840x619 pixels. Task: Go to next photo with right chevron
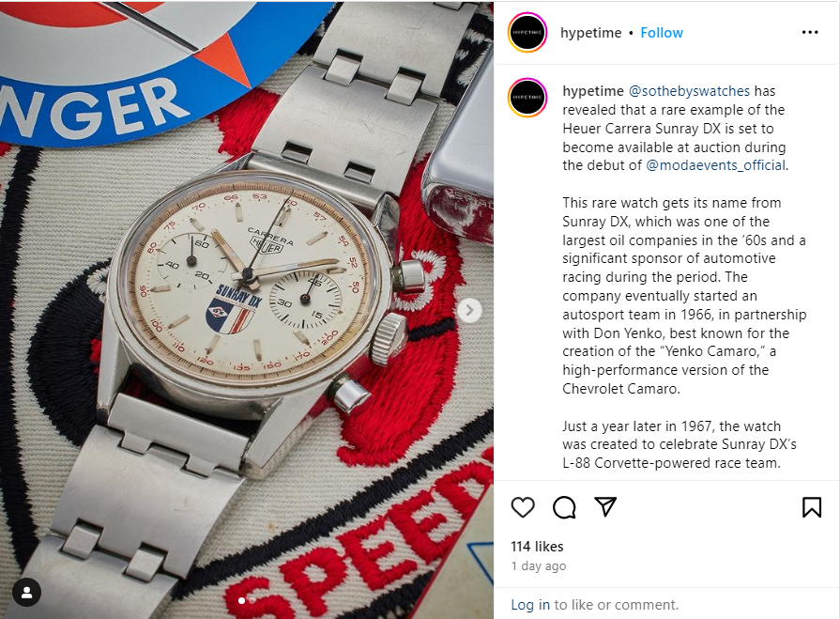pos(470,310)
